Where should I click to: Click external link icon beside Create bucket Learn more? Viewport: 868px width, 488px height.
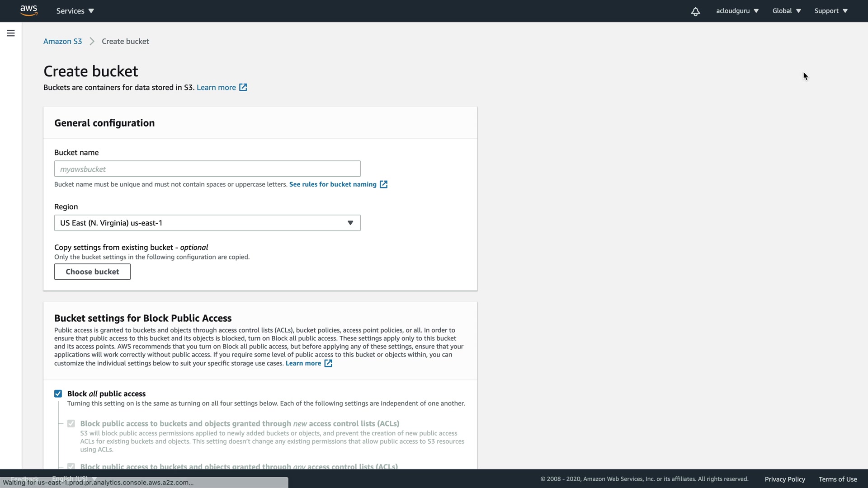(x=243, y=87)
